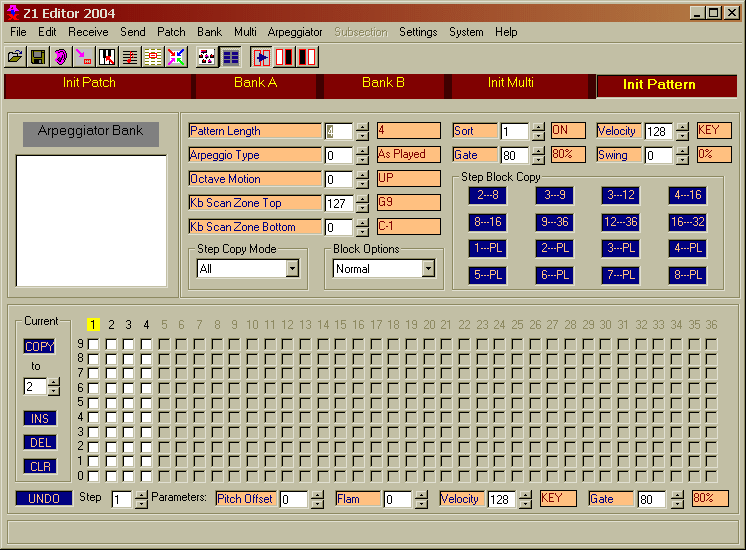This screenshot has height=550, width=746.
Task: Click the blue arrow between panels icon
Action: pos(262,57)
